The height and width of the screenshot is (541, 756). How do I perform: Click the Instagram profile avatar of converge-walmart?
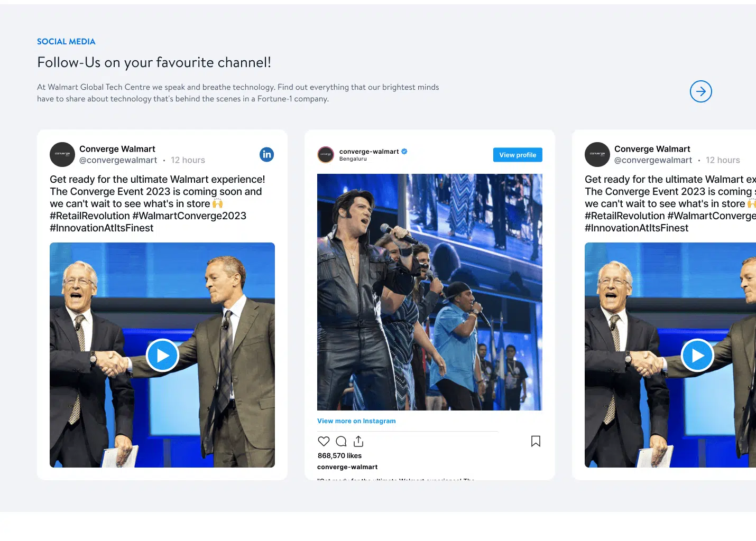point(326,155)
